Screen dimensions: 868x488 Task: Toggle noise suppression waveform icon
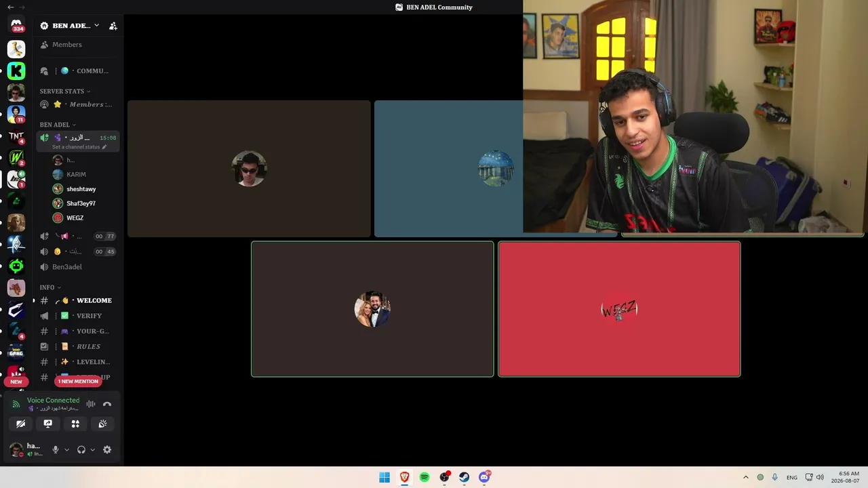coord(91,404)
